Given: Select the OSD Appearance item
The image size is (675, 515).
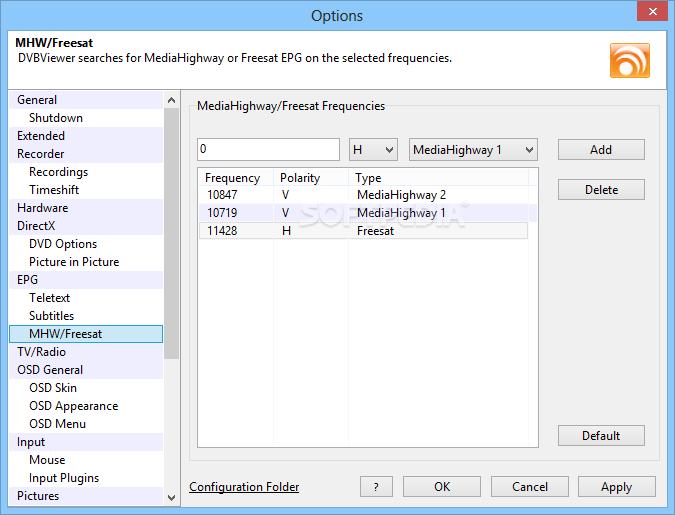Looking at the screenshot, I should (86, 406).
